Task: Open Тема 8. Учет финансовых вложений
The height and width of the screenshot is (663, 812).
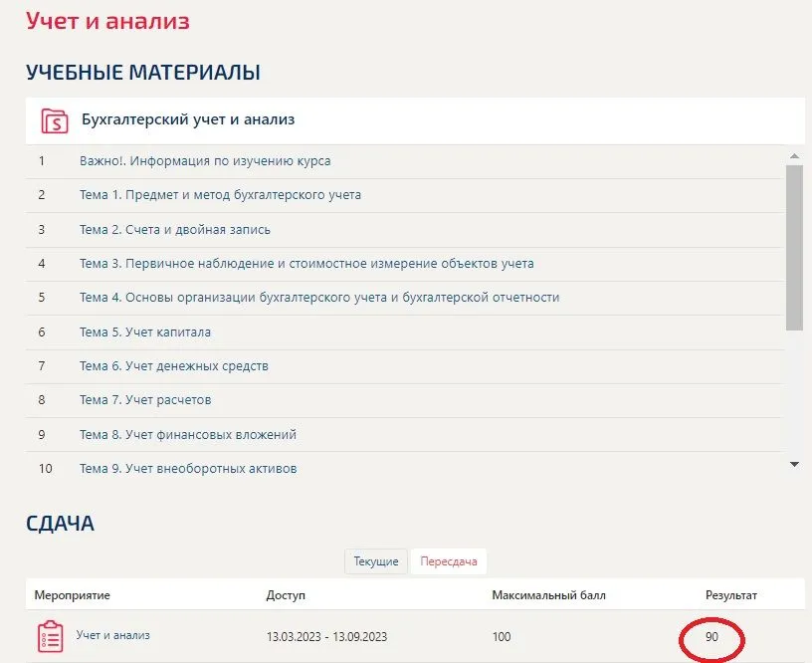Action: (x=188, y=435)
